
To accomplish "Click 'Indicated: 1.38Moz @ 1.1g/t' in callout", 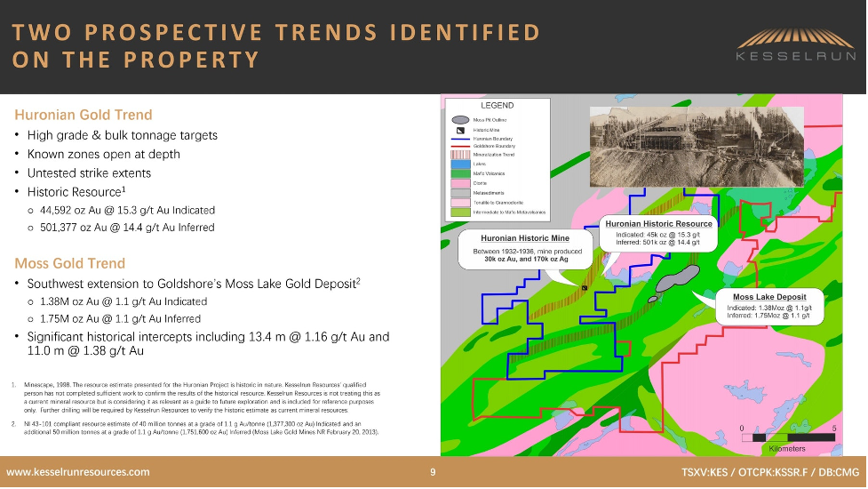I will tap(769, 308).
